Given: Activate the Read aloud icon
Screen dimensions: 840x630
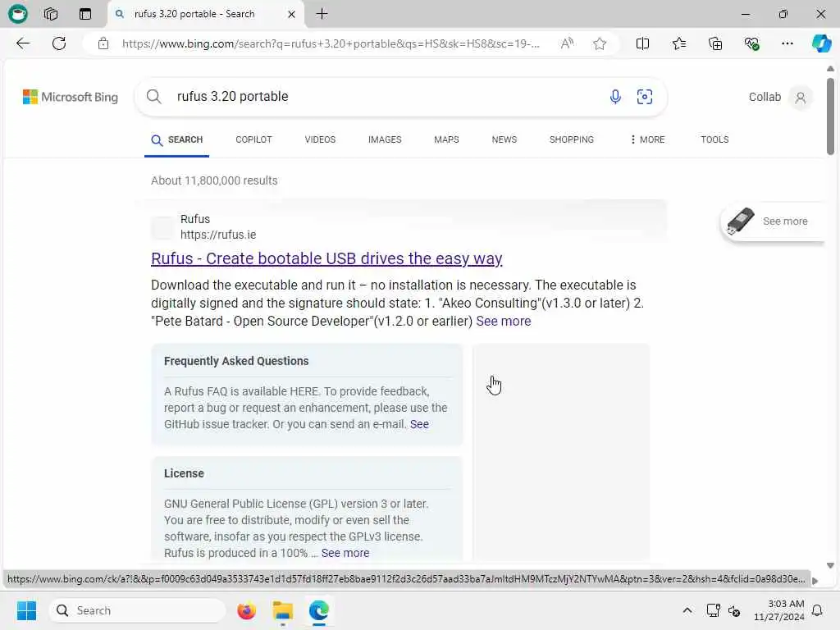Looking at the screenshot, I should pos(567,43).
